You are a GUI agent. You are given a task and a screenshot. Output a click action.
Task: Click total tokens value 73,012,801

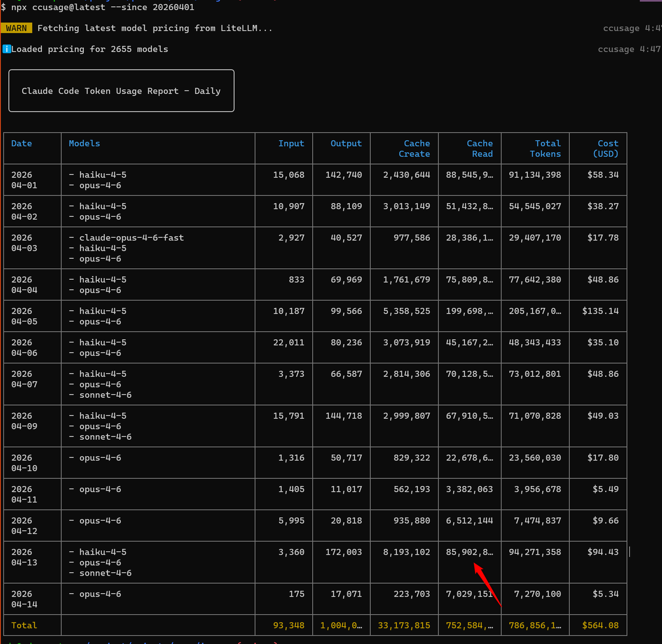(535, 374)
